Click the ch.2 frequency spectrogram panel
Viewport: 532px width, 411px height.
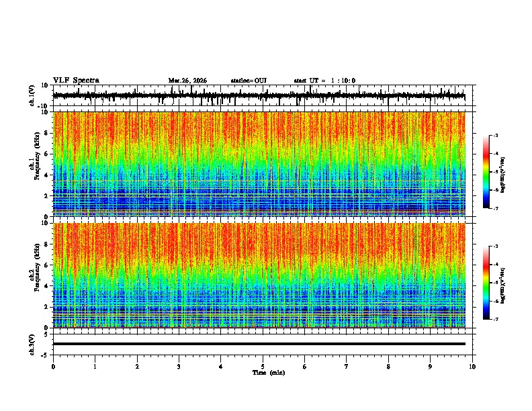259,275
